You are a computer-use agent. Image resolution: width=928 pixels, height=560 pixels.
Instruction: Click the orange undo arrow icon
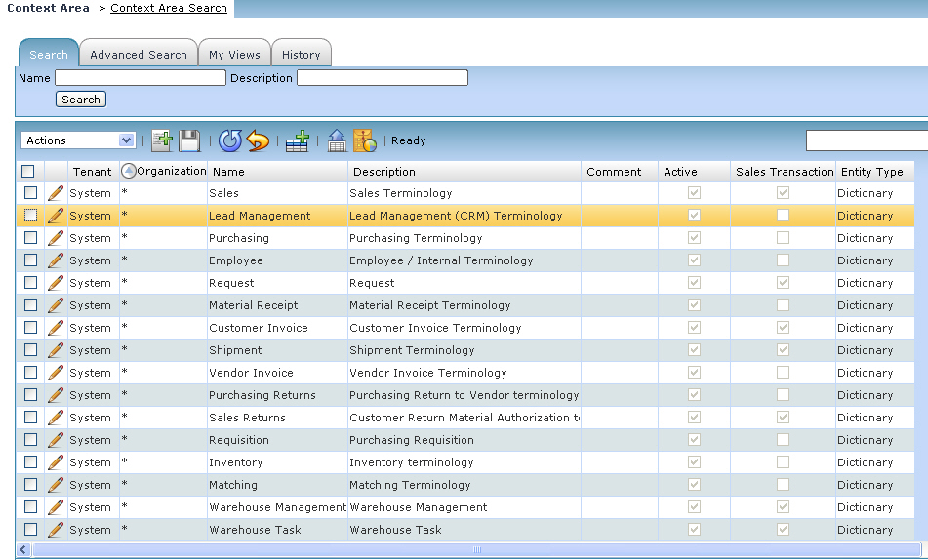[x=258, y=140]
